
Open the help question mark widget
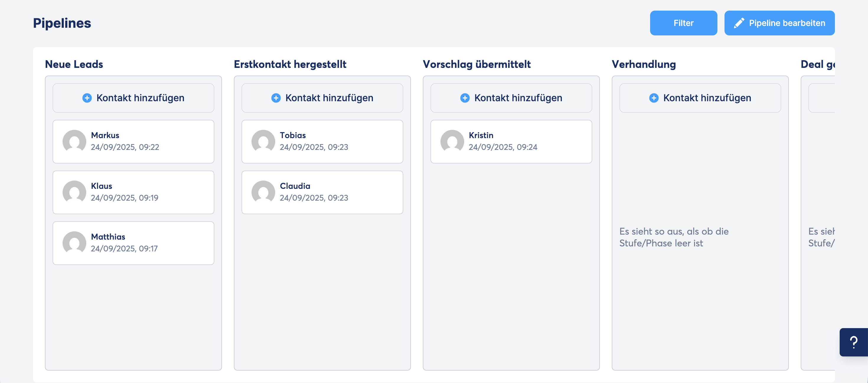(x=853, y=342)
